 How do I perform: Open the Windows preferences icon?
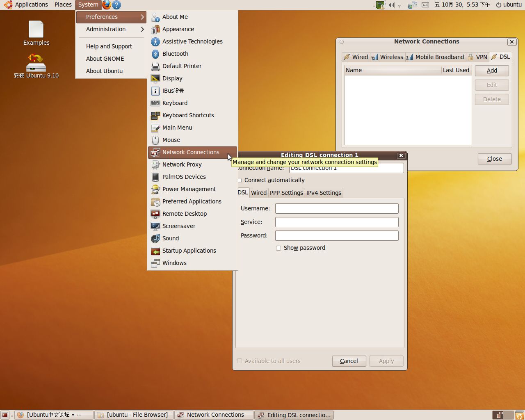(x=155, y=263)
